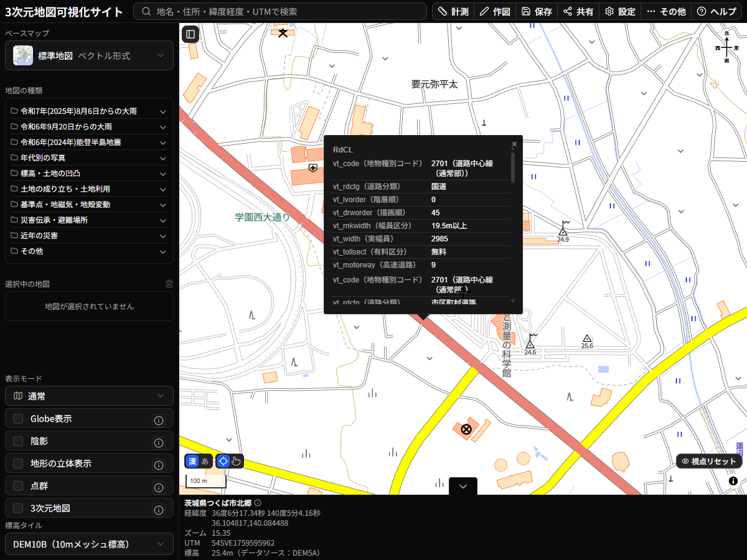Click the north compass icon
The image size is (747, 560).
(726, 47)
